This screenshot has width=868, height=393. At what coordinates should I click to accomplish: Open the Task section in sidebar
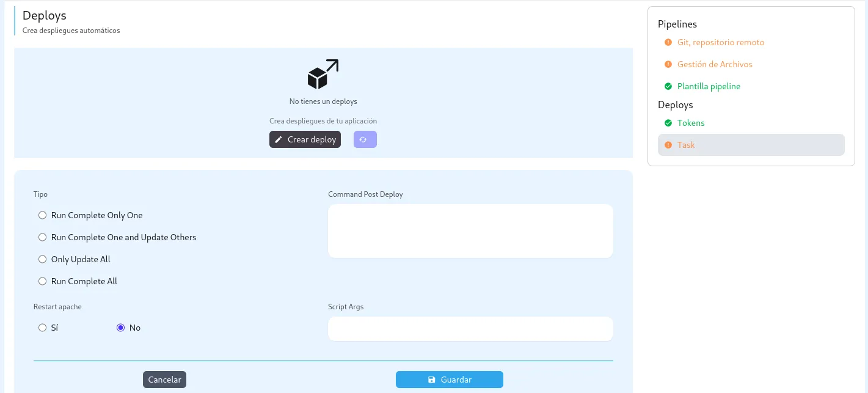[x=751, y=145]
